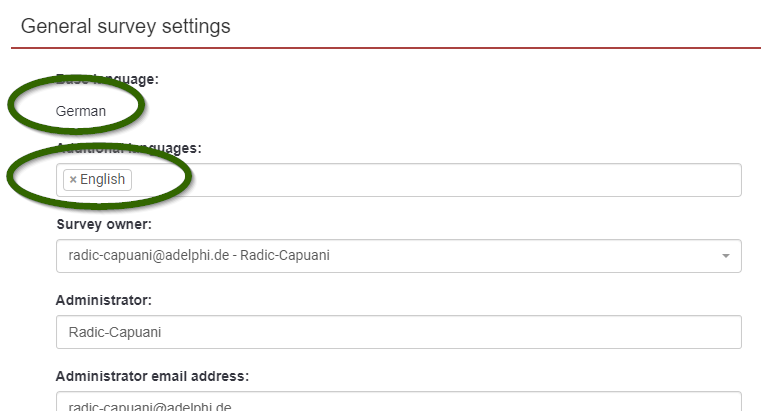Click the German base language value
761x411 pixels.
coord(81,111)
